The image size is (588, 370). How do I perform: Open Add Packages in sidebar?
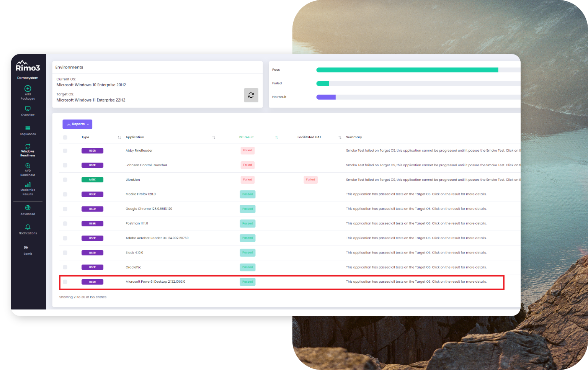tap(28, 93)
